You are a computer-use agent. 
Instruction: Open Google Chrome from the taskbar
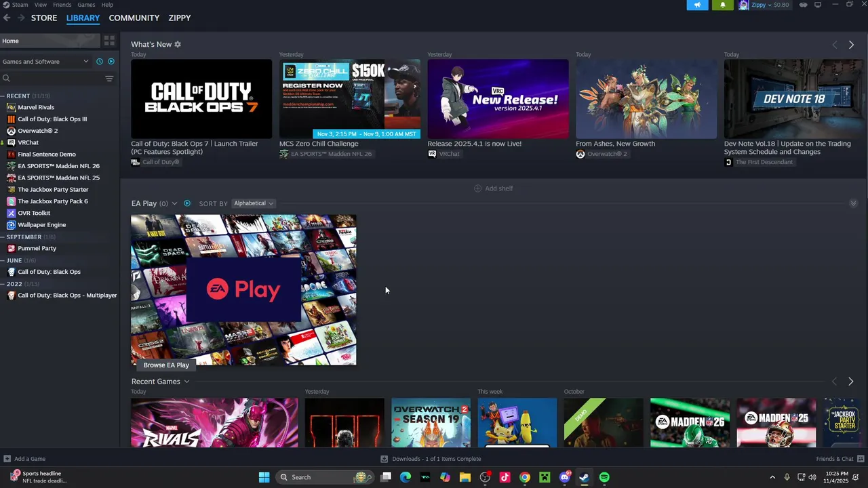click(x=525, y=477)
